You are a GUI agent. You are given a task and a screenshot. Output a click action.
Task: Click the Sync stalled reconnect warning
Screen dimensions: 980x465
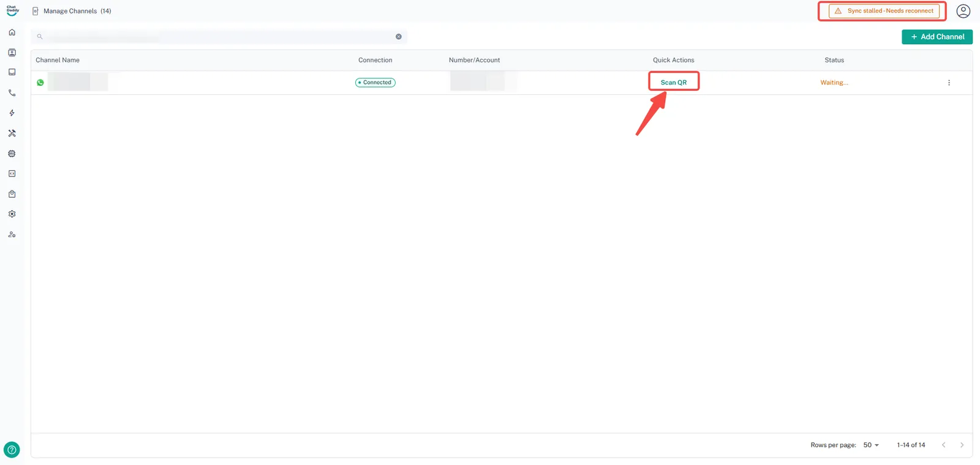(884, 11)
